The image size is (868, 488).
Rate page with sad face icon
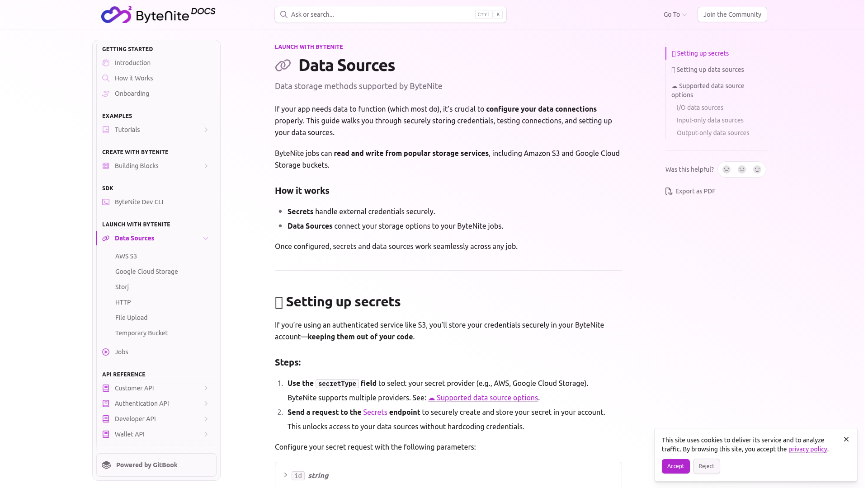[x=726, y=169]
